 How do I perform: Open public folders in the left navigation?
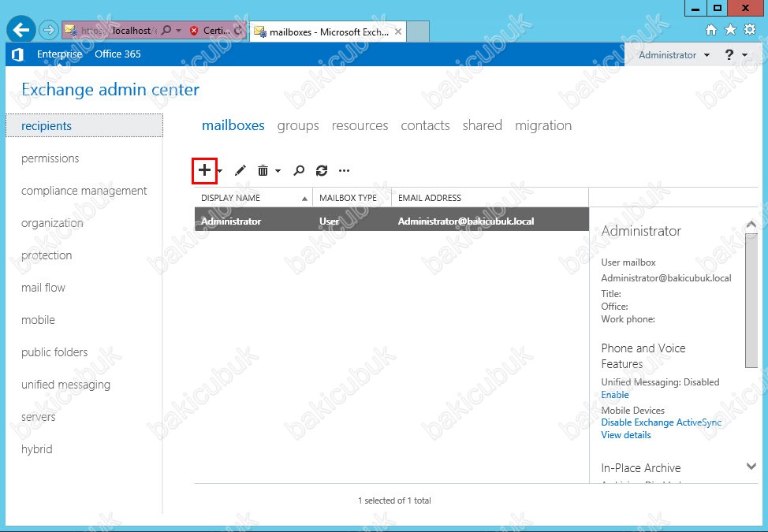click(54, 352)
